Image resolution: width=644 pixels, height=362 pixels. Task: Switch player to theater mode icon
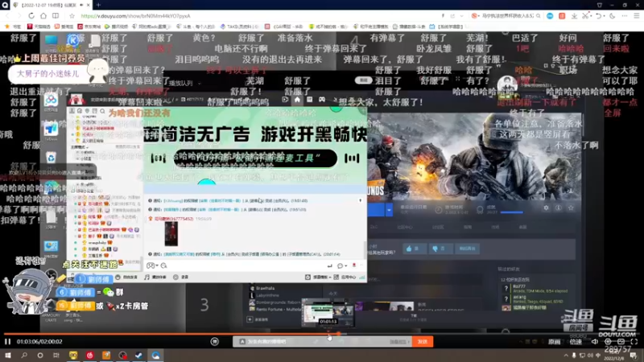(621, 341)
